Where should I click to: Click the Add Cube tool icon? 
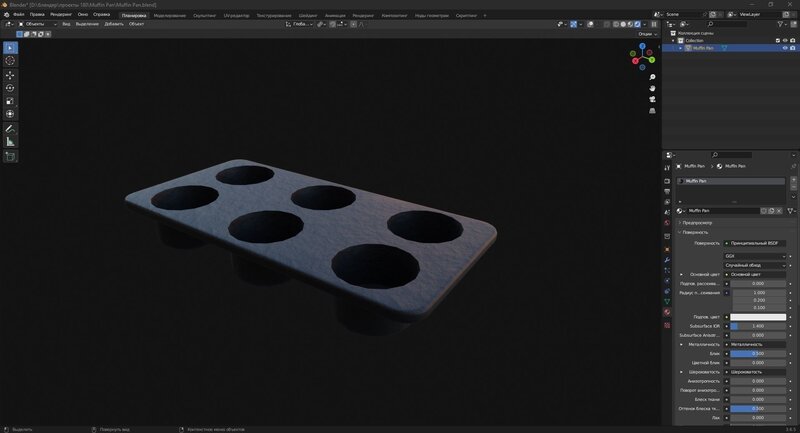point(10,157)
